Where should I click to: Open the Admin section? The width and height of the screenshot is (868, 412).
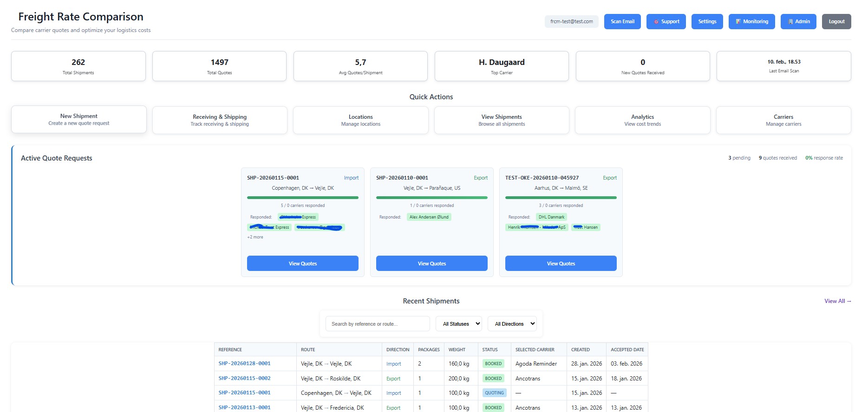tap(798, 21)
